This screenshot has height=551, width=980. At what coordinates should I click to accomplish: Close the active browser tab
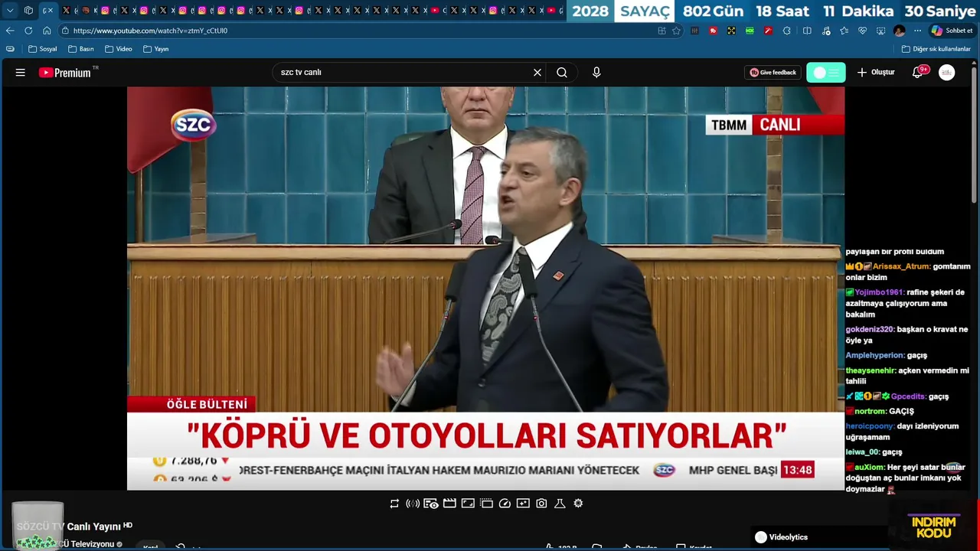(51, 11)
